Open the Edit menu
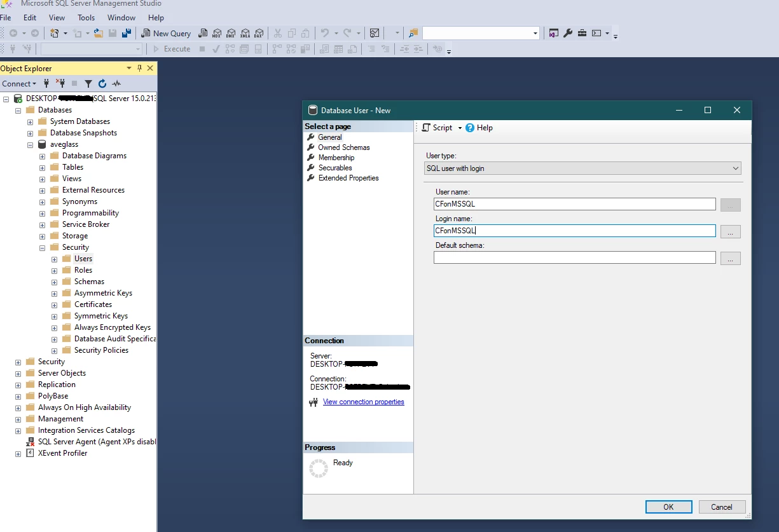779x532 pixels. (x=30, y=18)
